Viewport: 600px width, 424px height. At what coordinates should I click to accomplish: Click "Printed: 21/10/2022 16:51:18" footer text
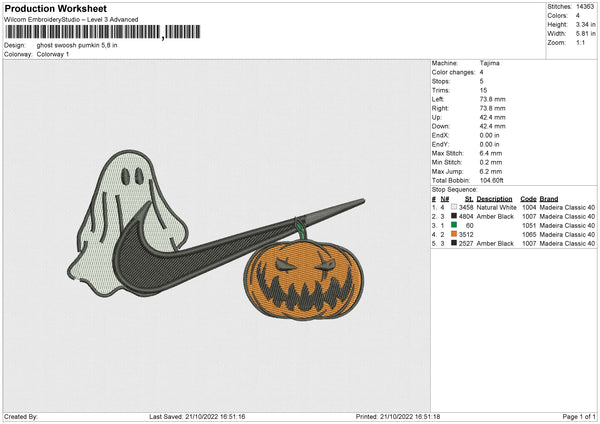click(398, 417)
